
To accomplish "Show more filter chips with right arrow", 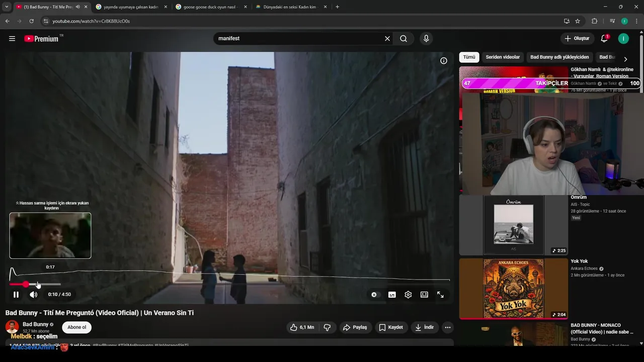I will point(625,59).
